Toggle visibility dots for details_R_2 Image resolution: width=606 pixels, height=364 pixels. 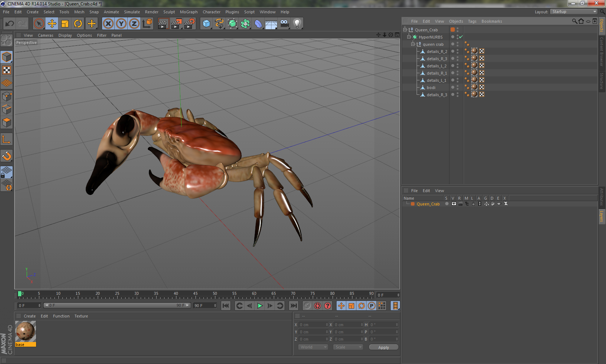457,51
